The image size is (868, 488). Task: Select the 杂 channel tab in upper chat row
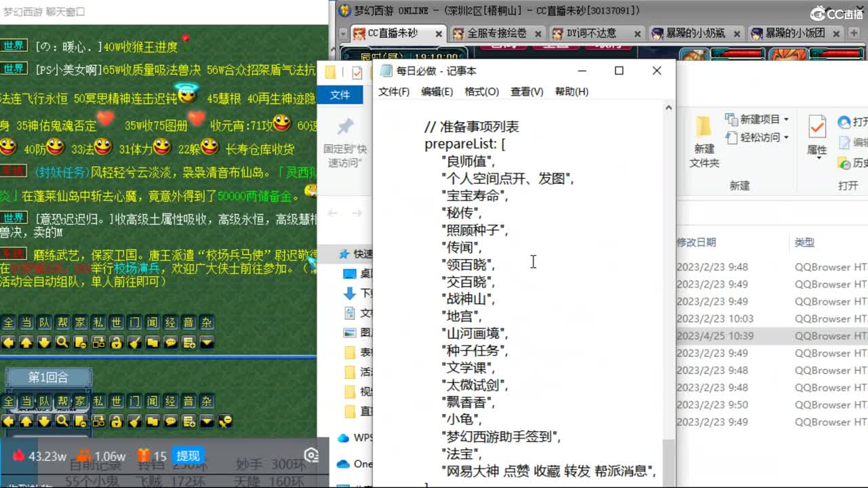(x=207, y=323)
